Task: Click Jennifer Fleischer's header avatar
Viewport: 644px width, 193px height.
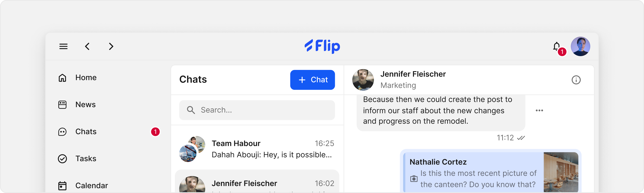Action: point(363,80)
